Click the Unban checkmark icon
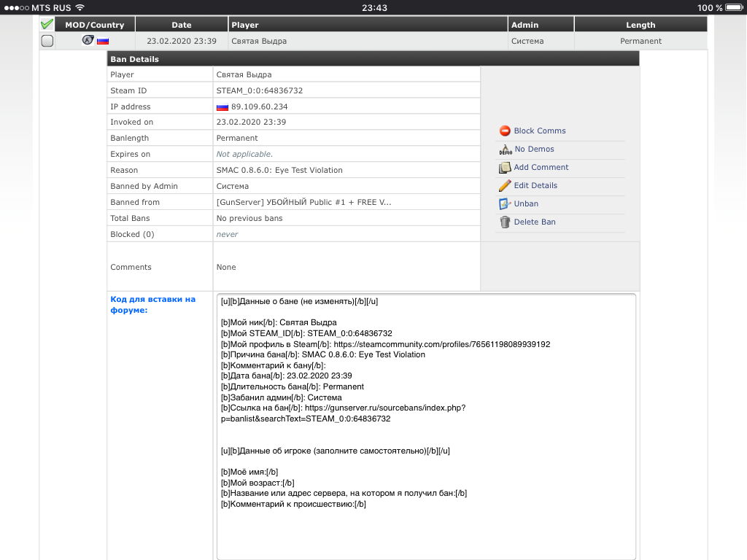 (x=505, y=204)
